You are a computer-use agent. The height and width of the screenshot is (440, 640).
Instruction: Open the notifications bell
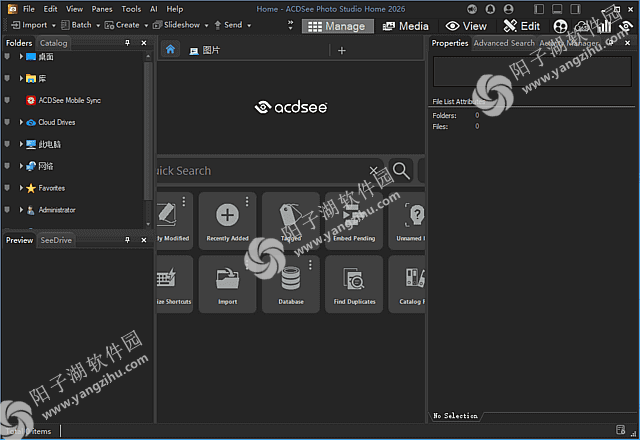tap(490, 9)
